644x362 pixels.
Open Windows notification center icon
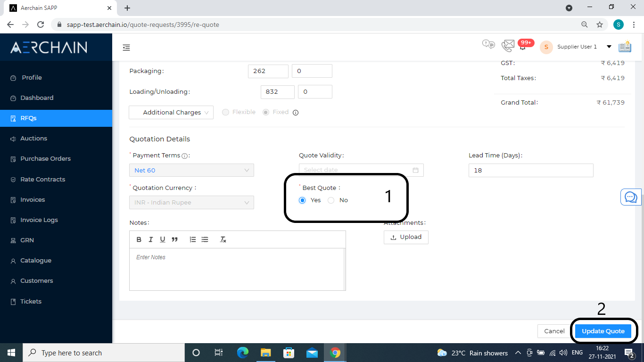point(629,353)
